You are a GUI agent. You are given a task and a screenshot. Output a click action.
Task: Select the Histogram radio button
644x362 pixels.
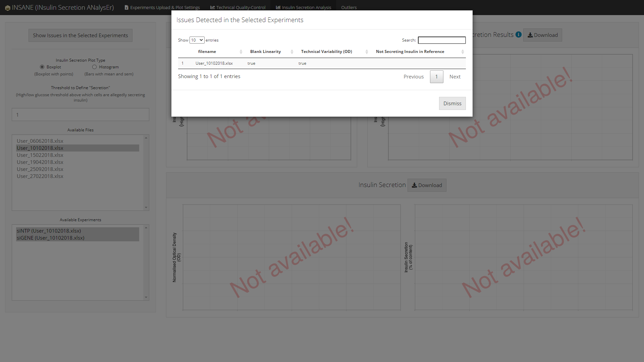[x=95, y=67]
